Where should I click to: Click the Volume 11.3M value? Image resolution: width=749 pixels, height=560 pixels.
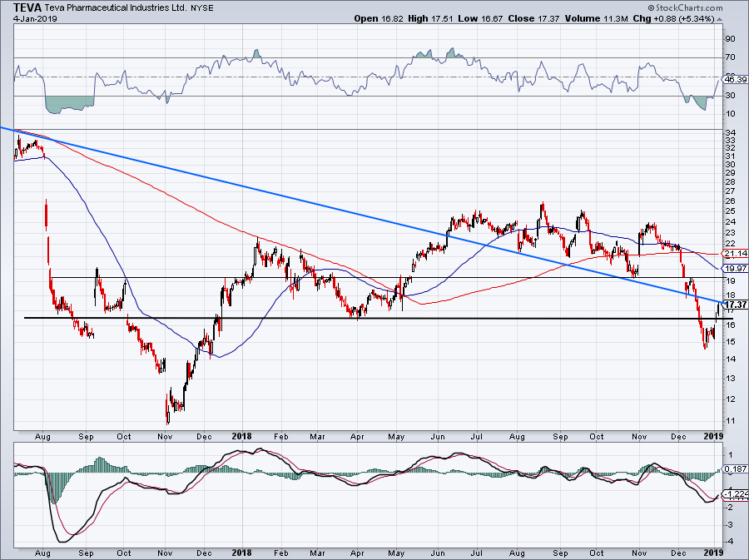coord(596,18)
